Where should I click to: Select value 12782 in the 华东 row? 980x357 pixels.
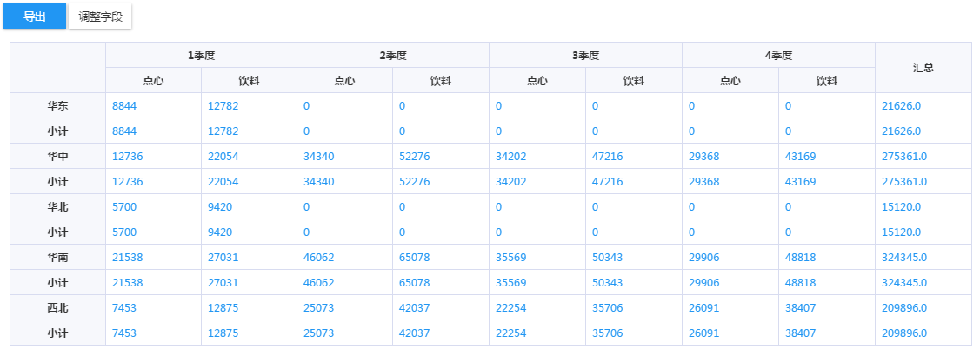pos(223,105)
